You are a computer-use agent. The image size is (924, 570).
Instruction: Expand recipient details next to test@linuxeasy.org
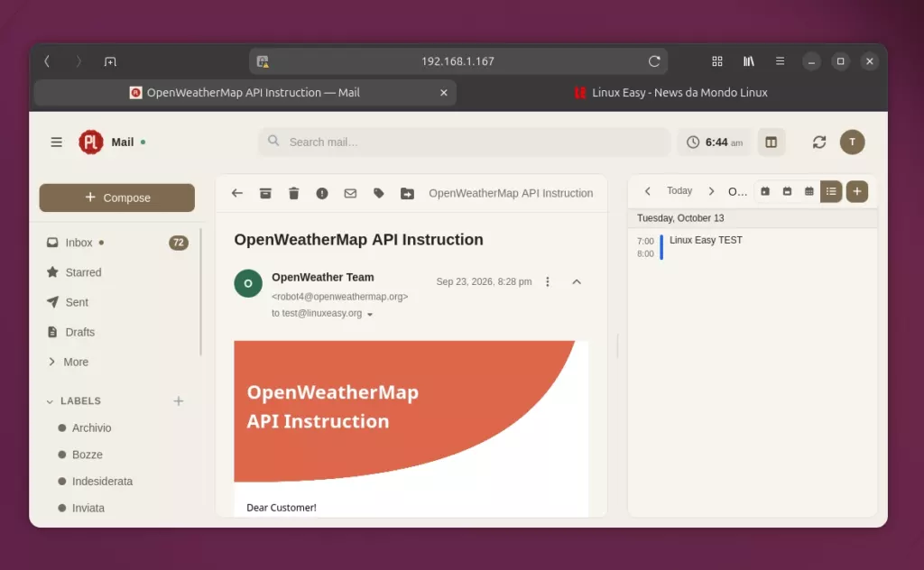tap(370, 315)
